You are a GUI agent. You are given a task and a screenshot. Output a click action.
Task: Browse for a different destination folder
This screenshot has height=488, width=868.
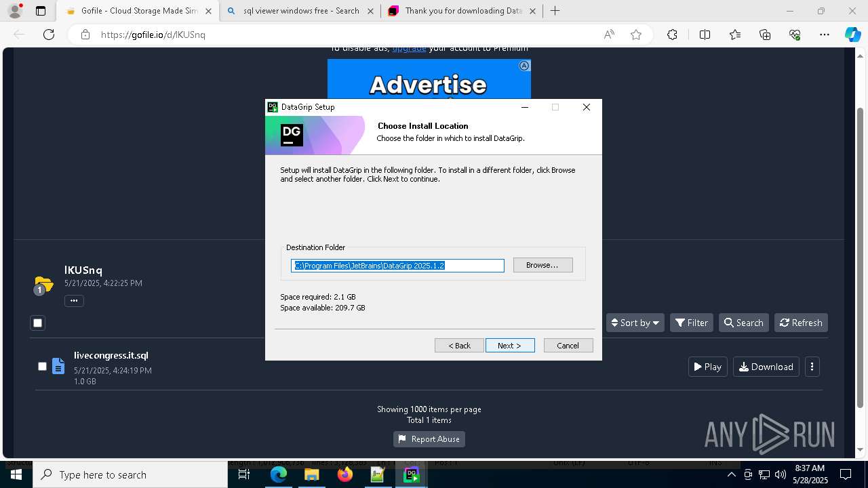click(542, 265)
